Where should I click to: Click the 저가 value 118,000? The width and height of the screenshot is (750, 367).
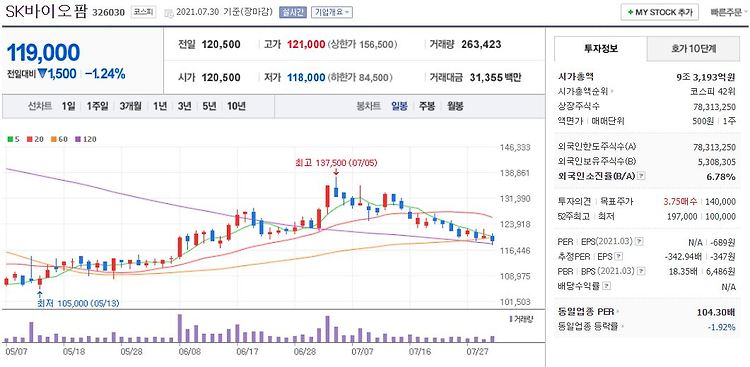pyautogui.click(x=306, y=78)
